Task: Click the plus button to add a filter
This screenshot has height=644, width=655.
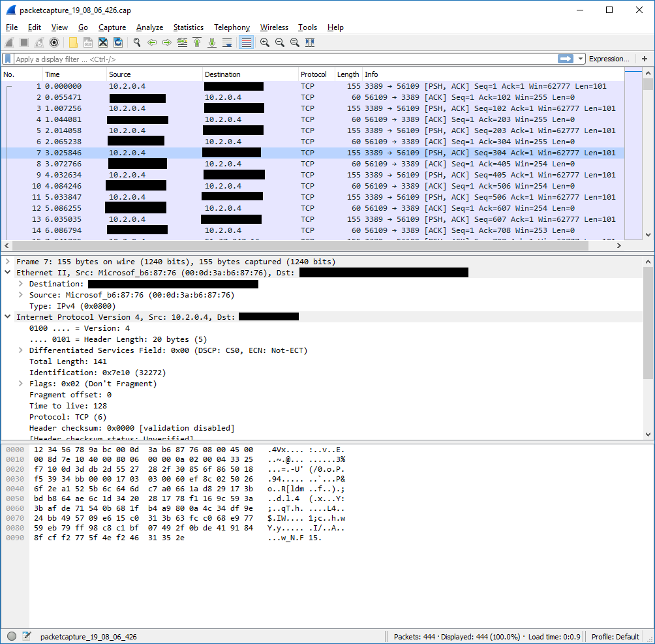Action: pos(645,59)
